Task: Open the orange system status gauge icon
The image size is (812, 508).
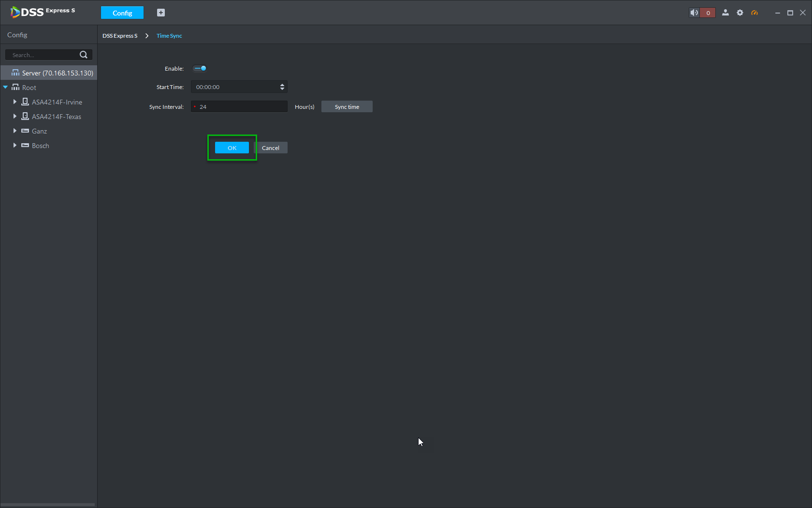Action: tap(754, 13)
